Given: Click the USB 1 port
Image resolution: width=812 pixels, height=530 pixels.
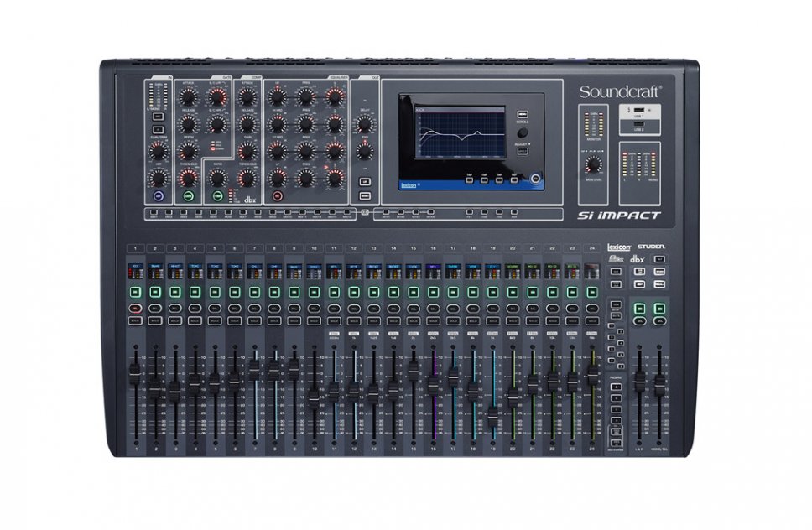Looking at the screenshot, I should [640, 112].
